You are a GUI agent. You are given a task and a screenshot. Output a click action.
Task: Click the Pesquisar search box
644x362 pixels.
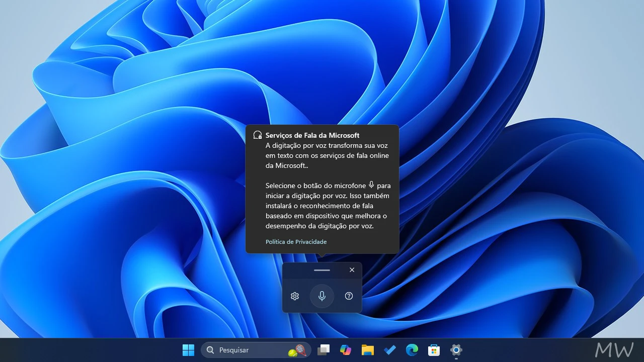click(x=256, y=350)
